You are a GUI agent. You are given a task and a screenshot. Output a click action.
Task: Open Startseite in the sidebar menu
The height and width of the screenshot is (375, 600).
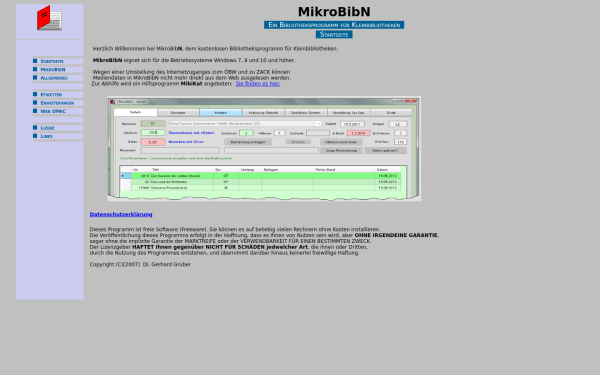click(52, 61)
